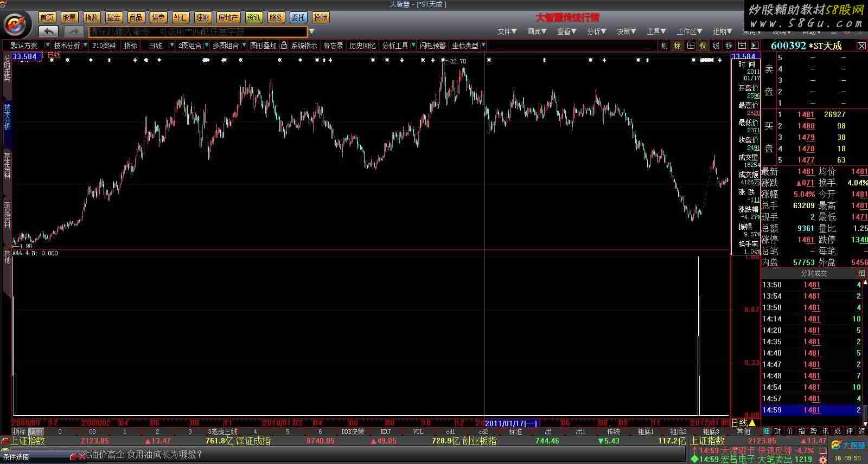Click the 图形叠加 toolbar button
Viewport: 868px width, 464px height.
coord(264,46)
